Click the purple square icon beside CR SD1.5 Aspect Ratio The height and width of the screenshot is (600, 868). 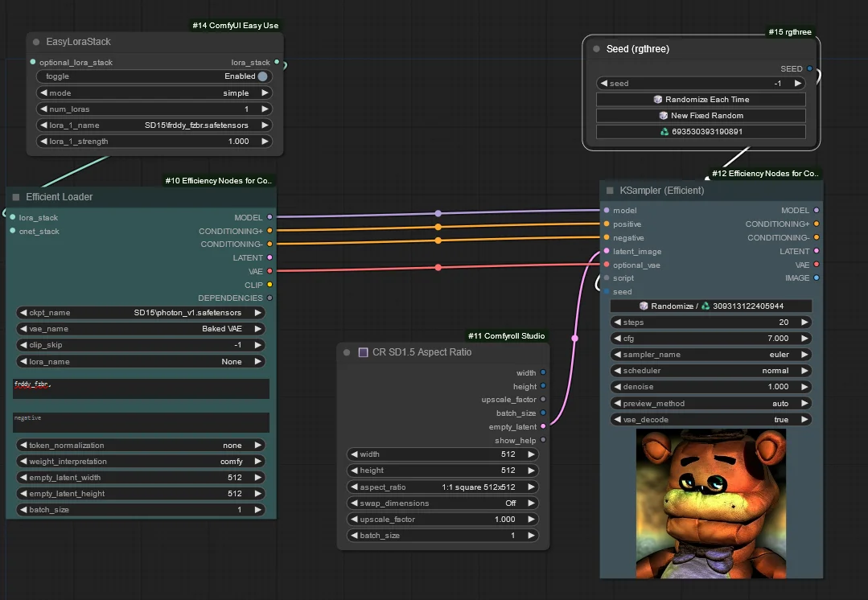(363, 352)
